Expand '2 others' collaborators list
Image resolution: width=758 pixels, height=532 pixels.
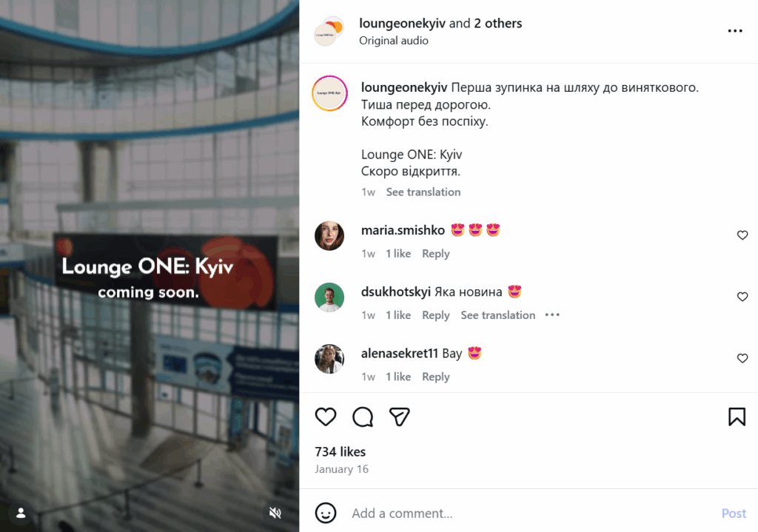[498, 23]
